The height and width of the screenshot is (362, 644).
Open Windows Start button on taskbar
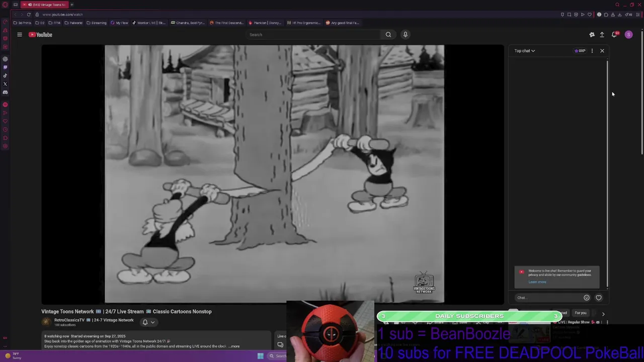tap(260, 356)
